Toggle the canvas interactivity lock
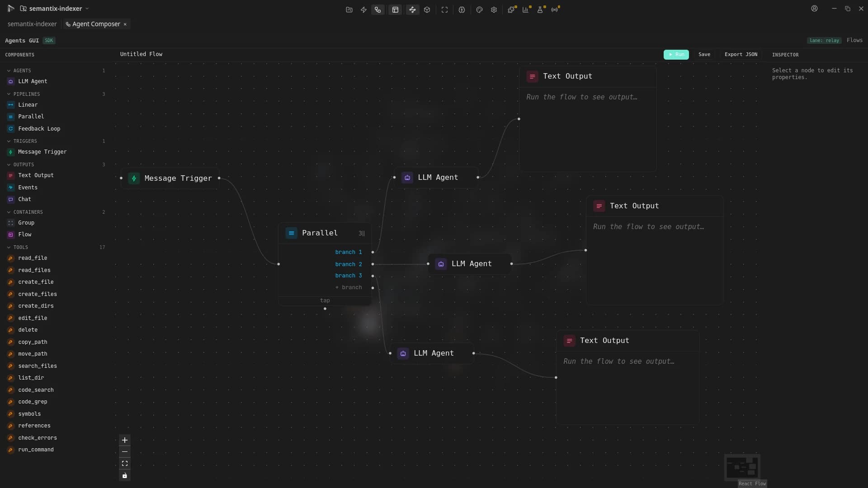Viewport: 868px width, 488px height. [125, 475]
